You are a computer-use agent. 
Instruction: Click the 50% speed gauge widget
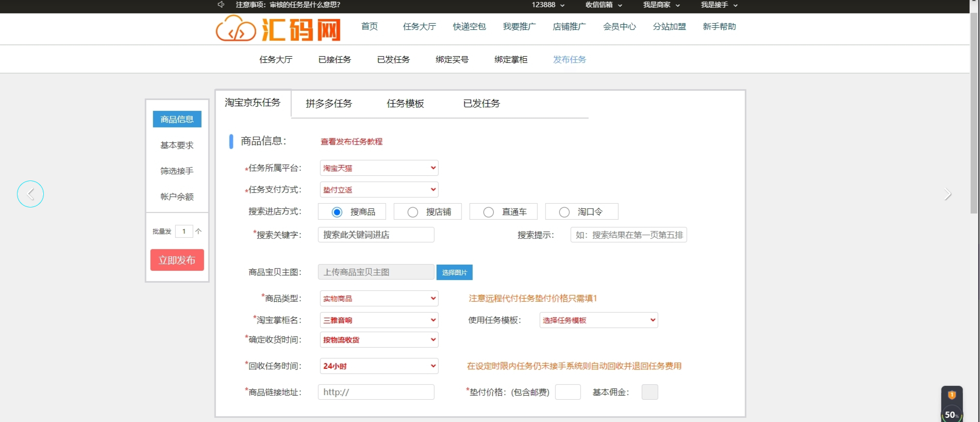tap(951, 415)
